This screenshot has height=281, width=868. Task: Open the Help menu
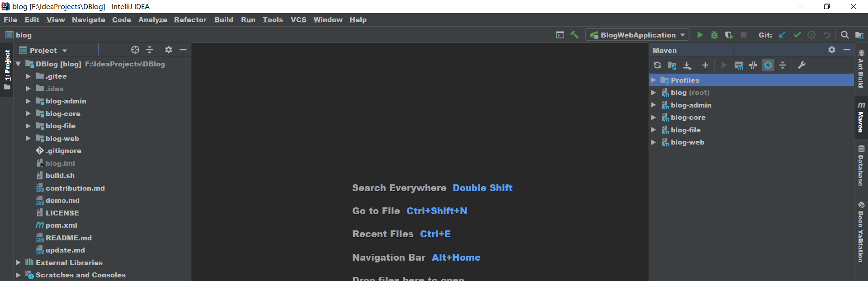click(x=358, y=20)
